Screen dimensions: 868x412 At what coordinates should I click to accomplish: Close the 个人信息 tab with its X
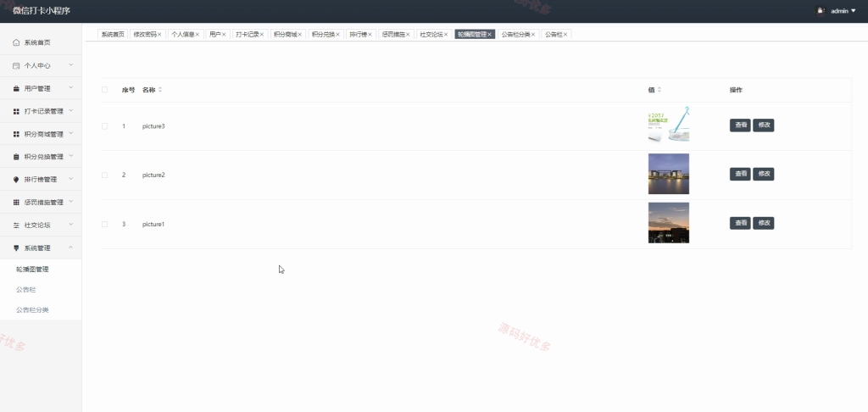coord(197,34)
